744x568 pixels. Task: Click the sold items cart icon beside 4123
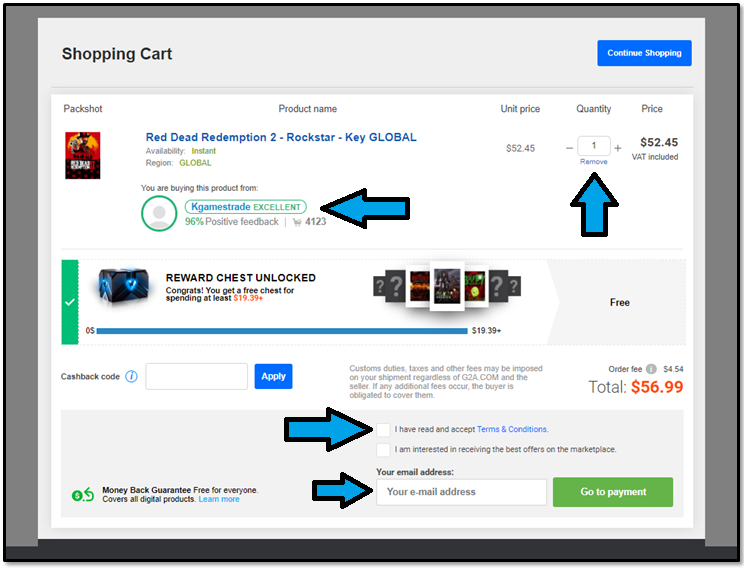[297, 222]
